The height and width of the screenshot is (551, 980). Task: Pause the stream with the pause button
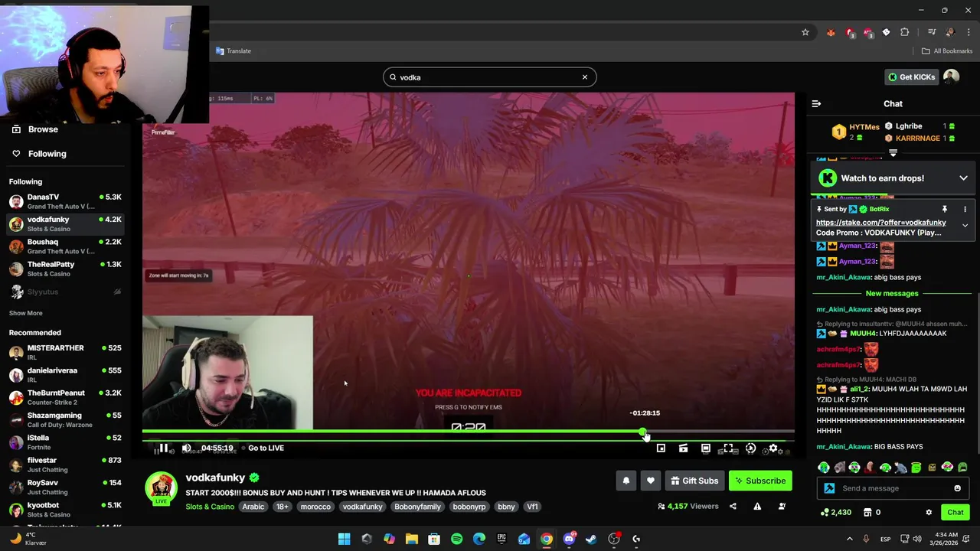click(163, 448)
